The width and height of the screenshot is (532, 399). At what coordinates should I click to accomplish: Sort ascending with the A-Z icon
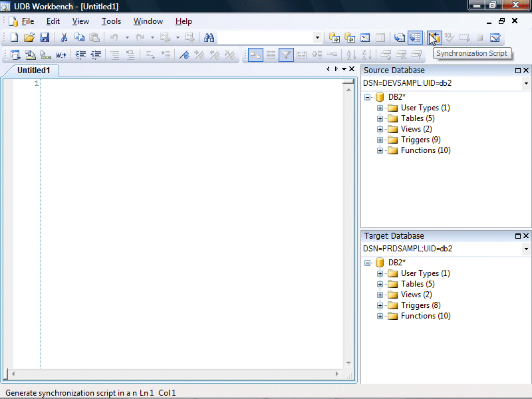(351, 55)
